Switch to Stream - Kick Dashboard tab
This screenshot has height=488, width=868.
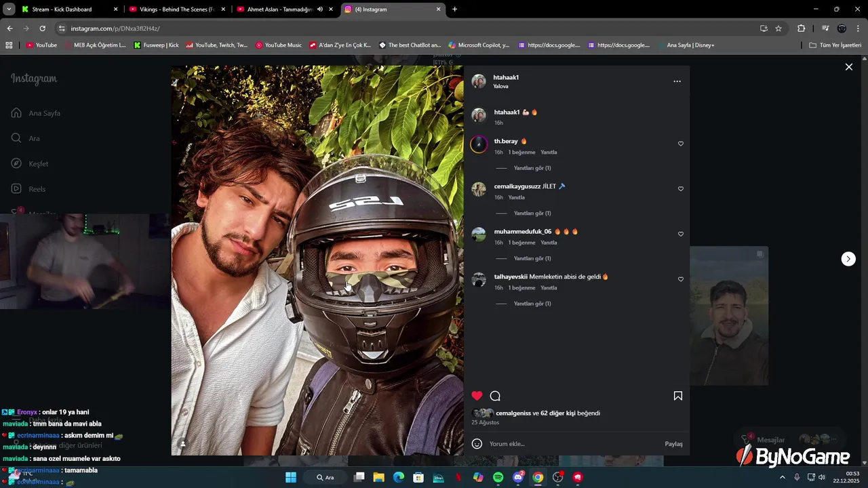click(x=62, y=9)
